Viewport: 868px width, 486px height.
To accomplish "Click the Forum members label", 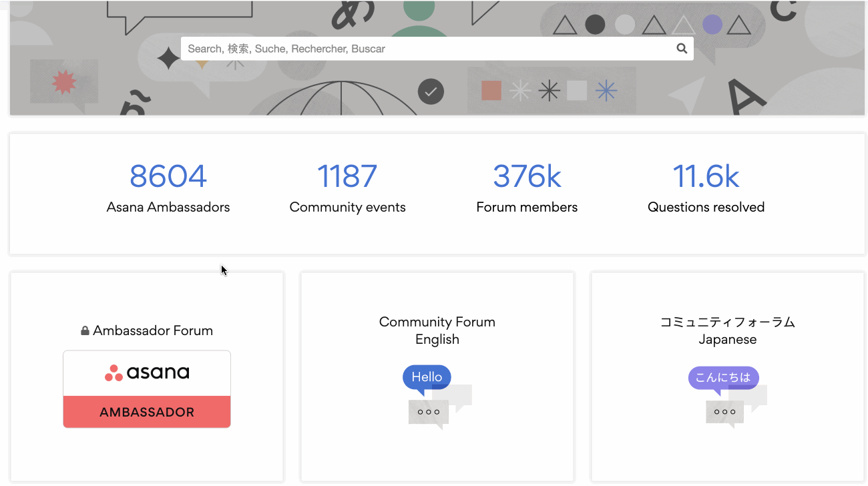I will [527, 207].
